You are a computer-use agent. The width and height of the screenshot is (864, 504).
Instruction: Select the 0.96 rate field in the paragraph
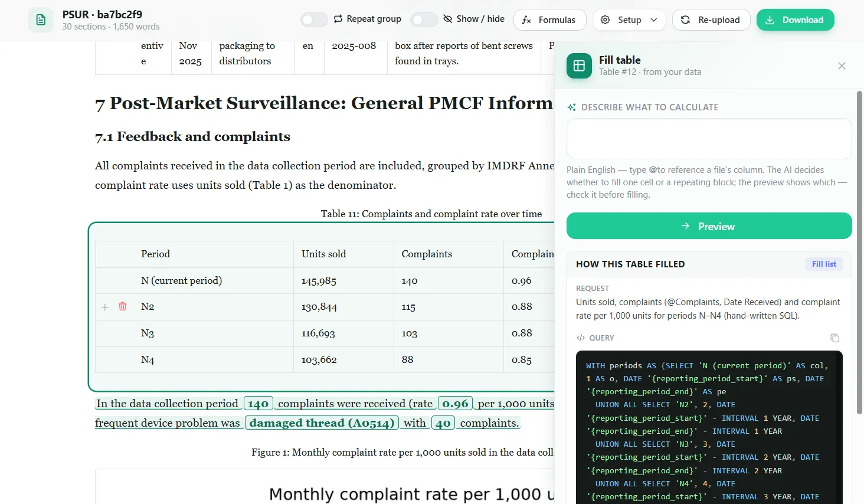[x=455, y=404]
